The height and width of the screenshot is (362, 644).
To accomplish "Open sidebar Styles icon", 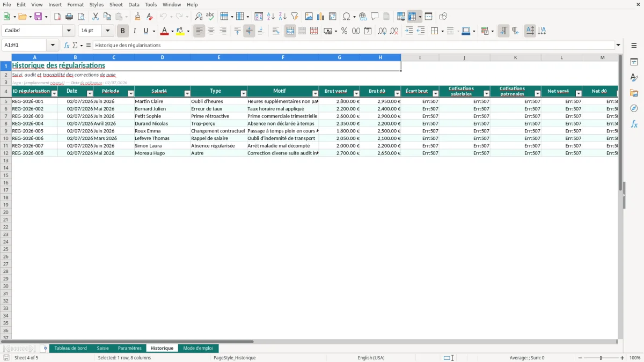I will tap(634, 77).
